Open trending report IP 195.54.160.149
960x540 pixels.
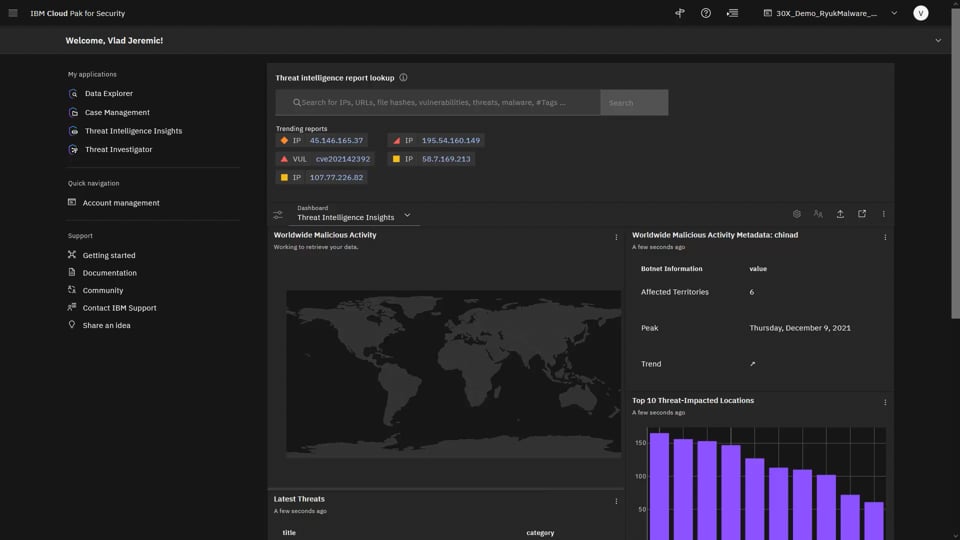(436, 140)
